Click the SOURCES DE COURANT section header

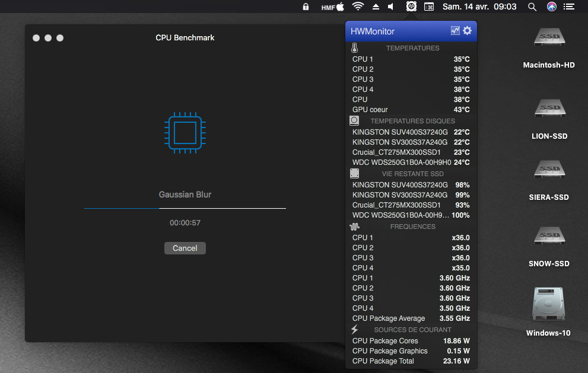[412, 330]
